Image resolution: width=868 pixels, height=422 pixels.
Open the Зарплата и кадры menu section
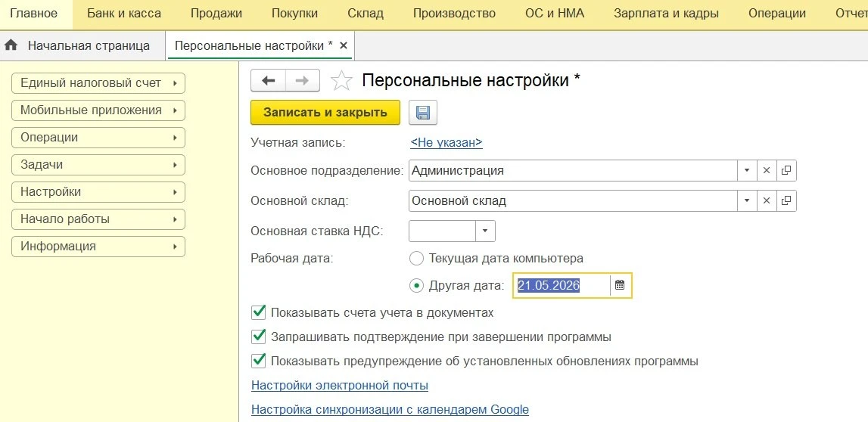(667, 14)
